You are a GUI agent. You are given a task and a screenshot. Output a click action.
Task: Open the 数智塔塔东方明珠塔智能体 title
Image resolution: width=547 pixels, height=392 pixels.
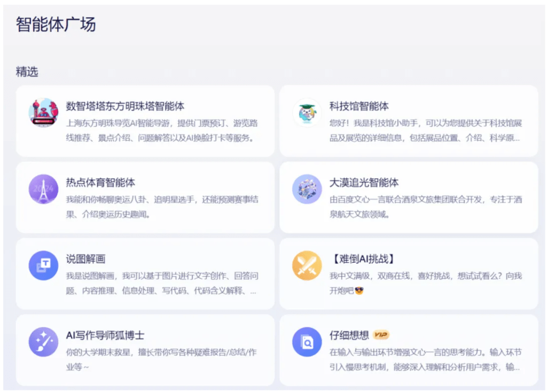(125, 106)
